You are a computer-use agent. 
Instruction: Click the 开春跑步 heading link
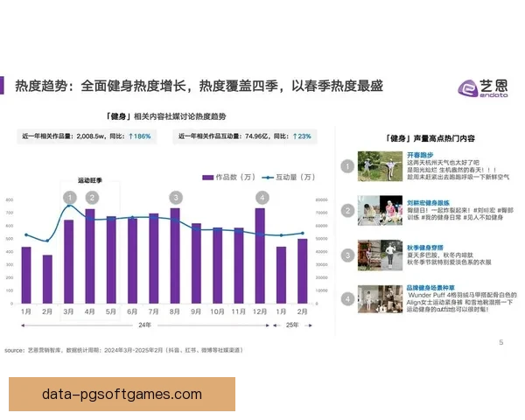click(x=420, y=155)
